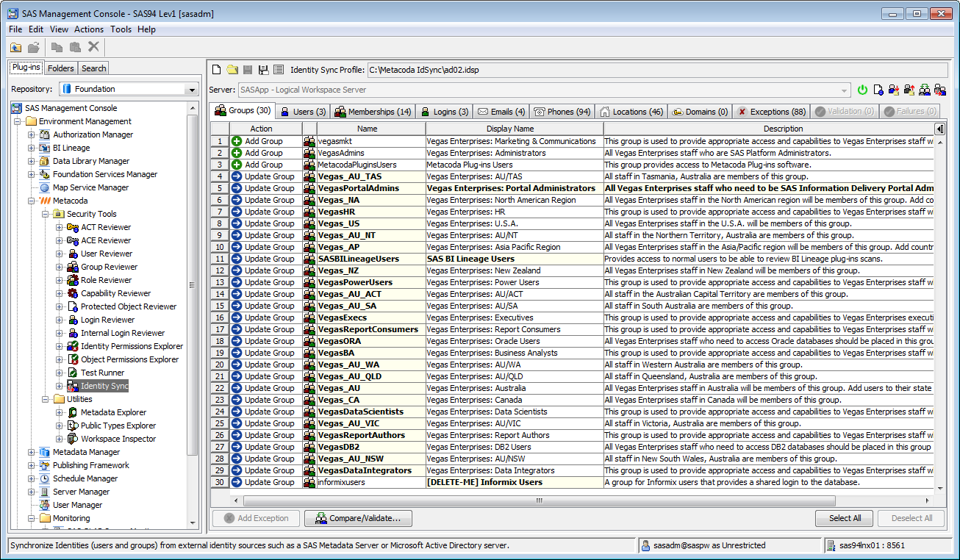Viewport: 960px width, 560px height.
Task: Click the Login Reviewer icon in tree
Action: pyautogui.click(x=73, y=320)
